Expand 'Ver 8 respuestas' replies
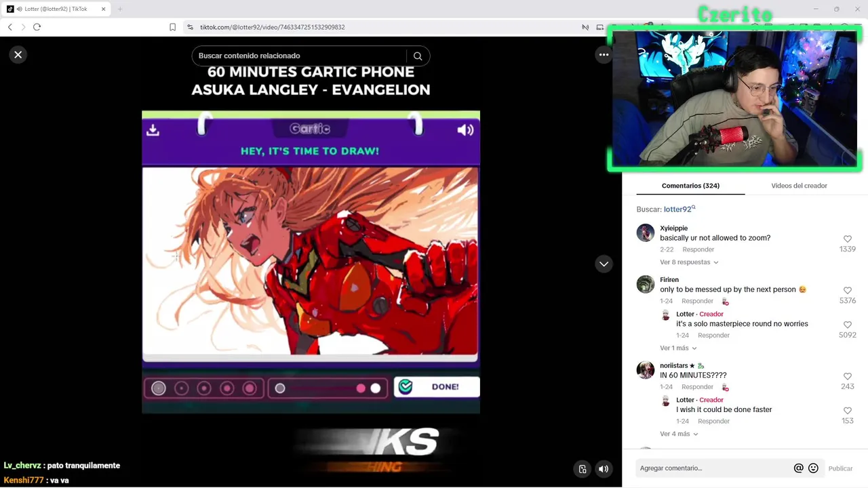 689,262
